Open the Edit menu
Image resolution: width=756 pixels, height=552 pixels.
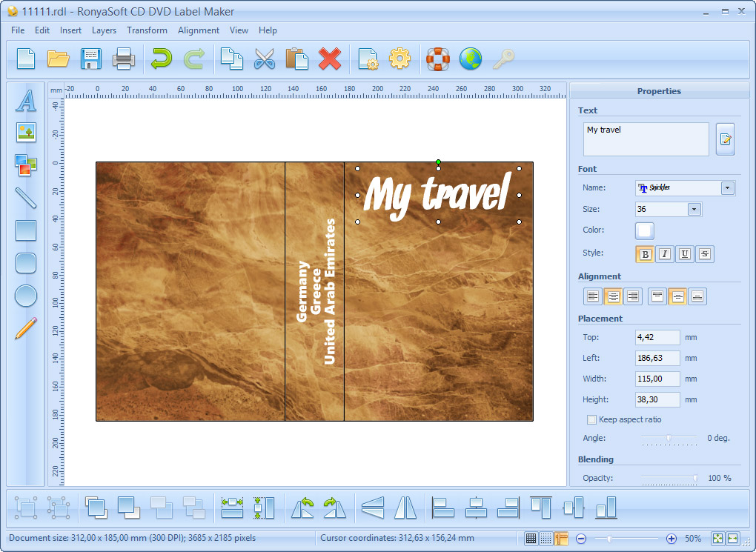pos(42,30)
